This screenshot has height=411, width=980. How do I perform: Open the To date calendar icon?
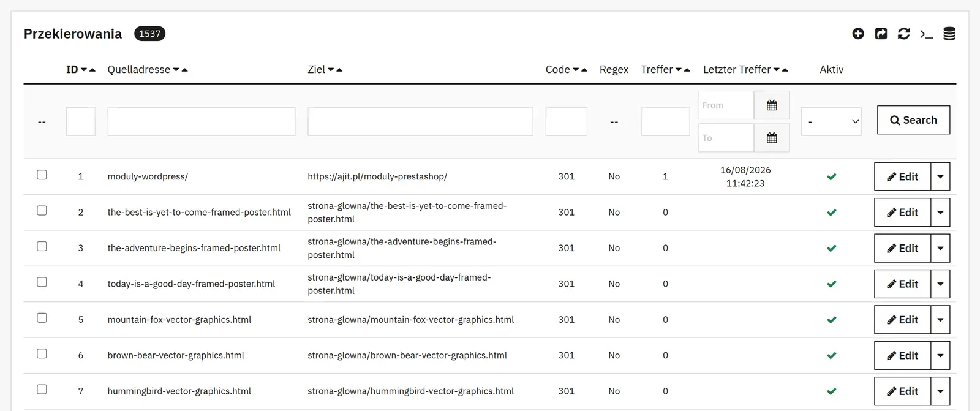point(772,138)
